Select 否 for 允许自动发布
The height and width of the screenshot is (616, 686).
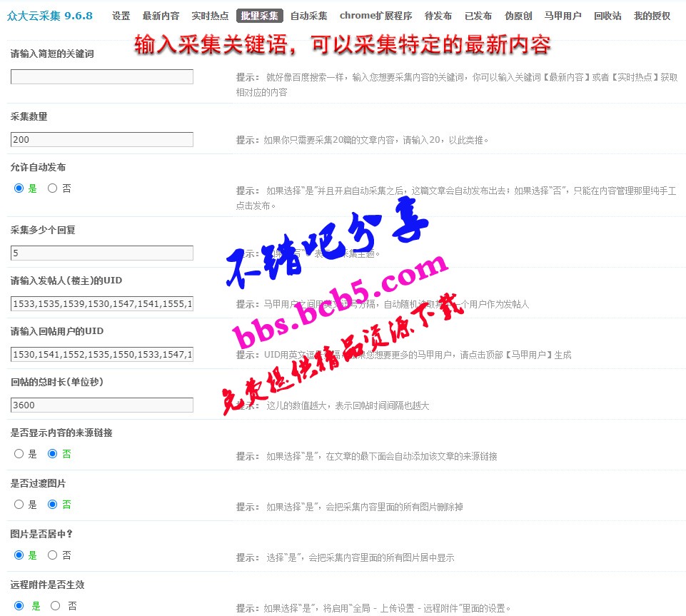53,188
